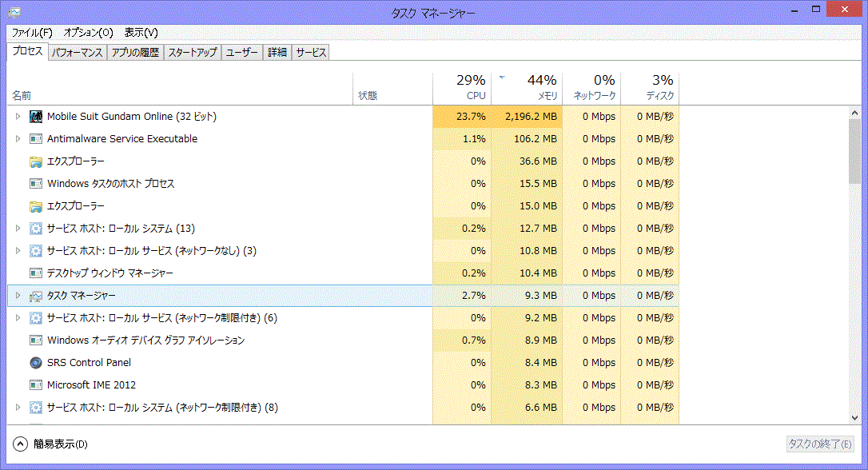Click the Microsoft IME 2012 icon
868x470 pixels.
point(35,385)
